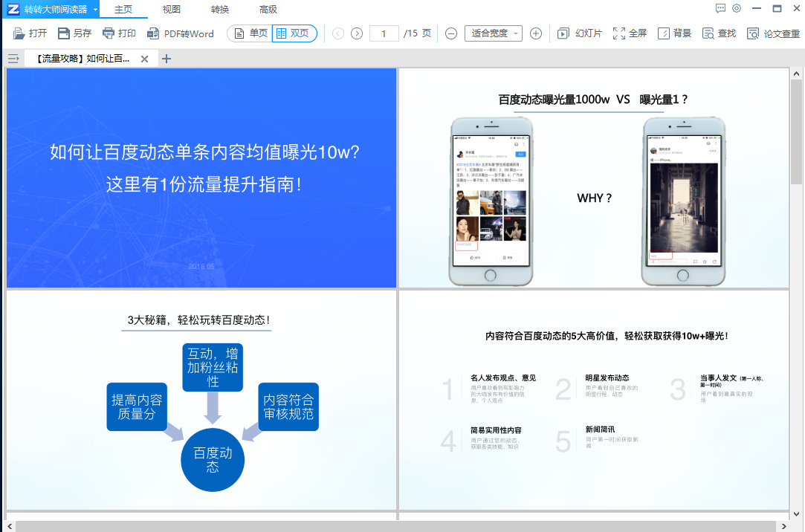The height and width of the screenshot is (532, 805).
Task: Switch to 双页 double page view
Action: click(294, 33)
